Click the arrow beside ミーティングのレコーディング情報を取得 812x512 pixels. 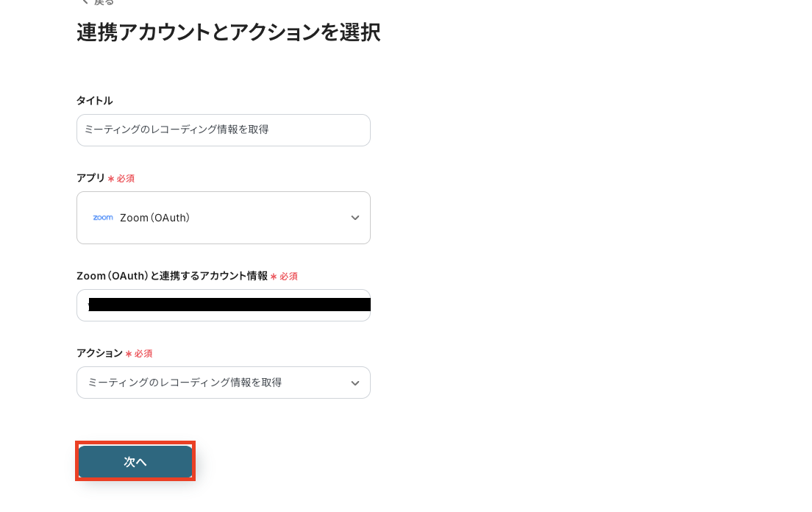click(x=355, y=383)
